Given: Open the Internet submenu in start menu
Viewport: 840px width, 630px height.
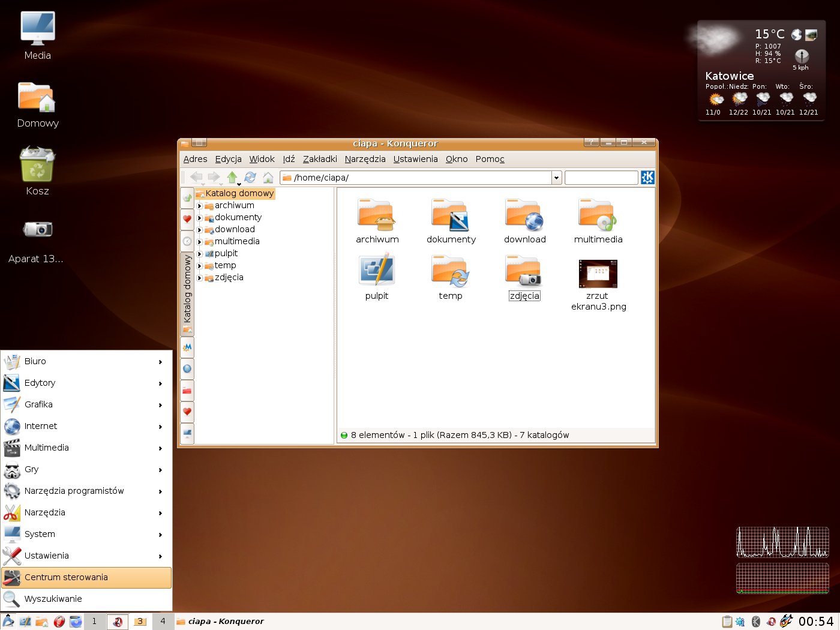Looking at the screenshot, I should click(x=86, y=426).
